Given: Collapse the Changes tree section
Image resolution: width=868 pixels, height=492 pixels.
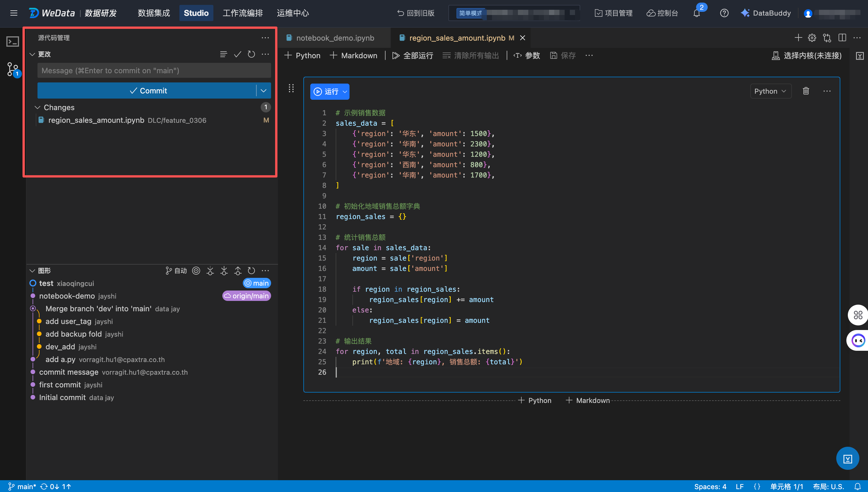Looking at the screenshot, I should [x=37, y=108].
